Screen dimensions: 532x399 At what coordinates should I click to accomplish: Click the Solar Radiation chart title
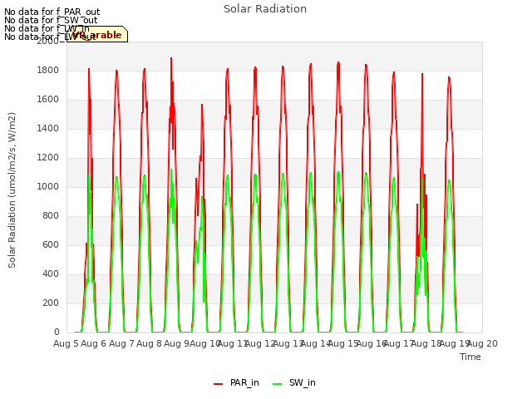[265, 9]
